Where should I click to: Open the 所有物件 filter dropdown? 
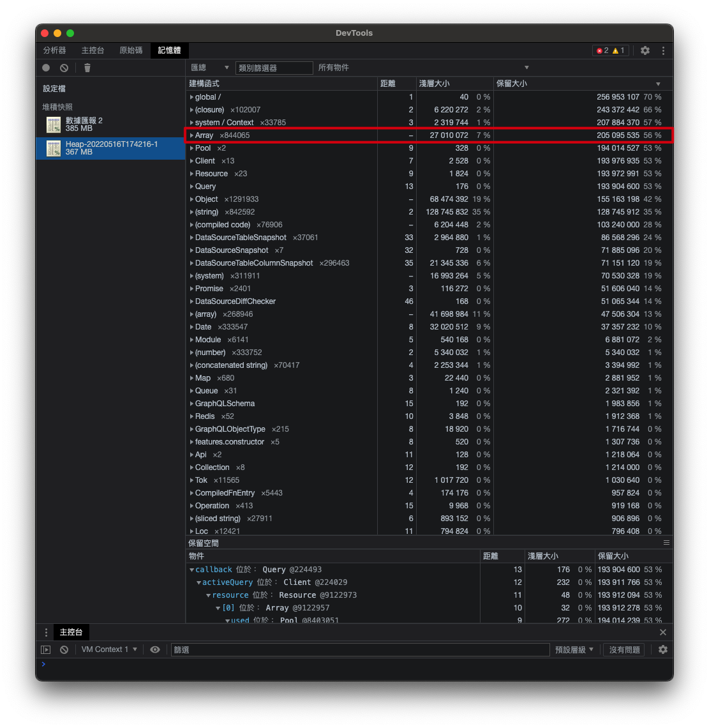[x=424, y=68]
